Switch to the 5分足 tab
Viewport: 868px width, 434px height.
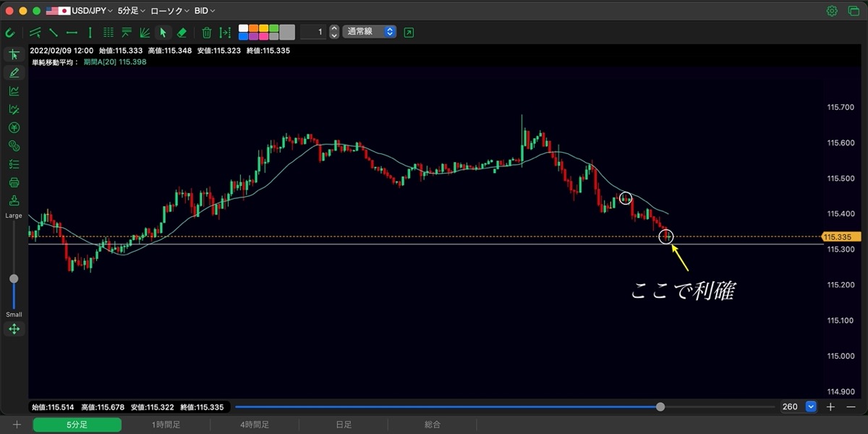pyautogui.click(x=77, y=425)
